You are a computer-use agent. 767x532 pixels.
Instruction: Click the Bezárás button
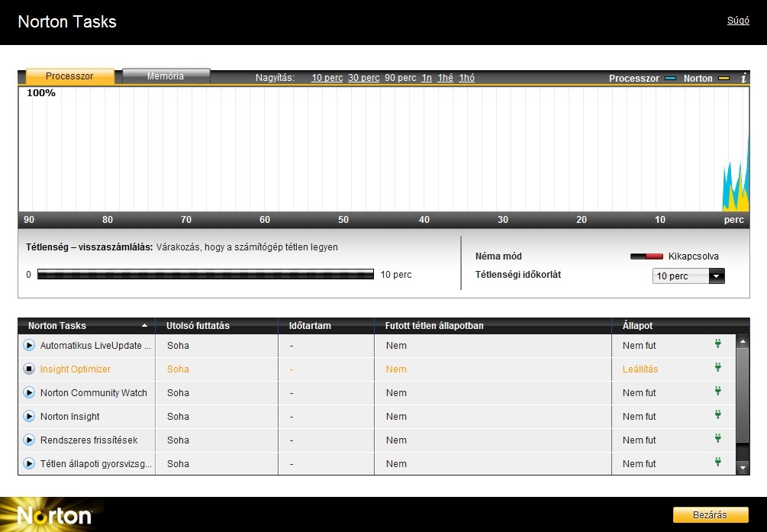point(711,515)
